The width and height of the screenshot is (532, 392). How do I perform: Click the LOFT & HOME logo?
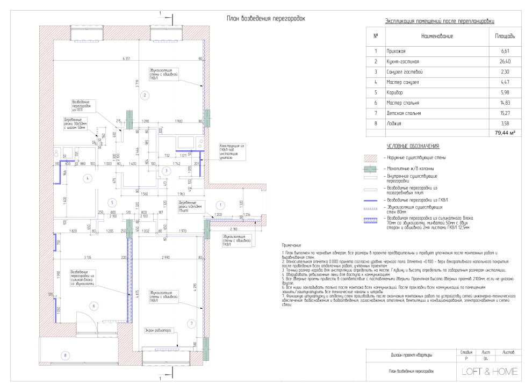click(x=490, y=372)
